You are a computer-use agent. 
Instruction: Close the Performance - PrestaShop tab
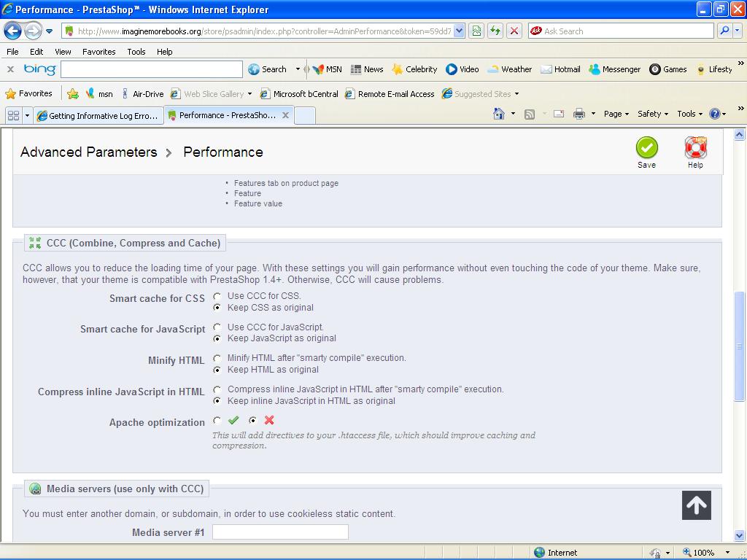point(285,115)
